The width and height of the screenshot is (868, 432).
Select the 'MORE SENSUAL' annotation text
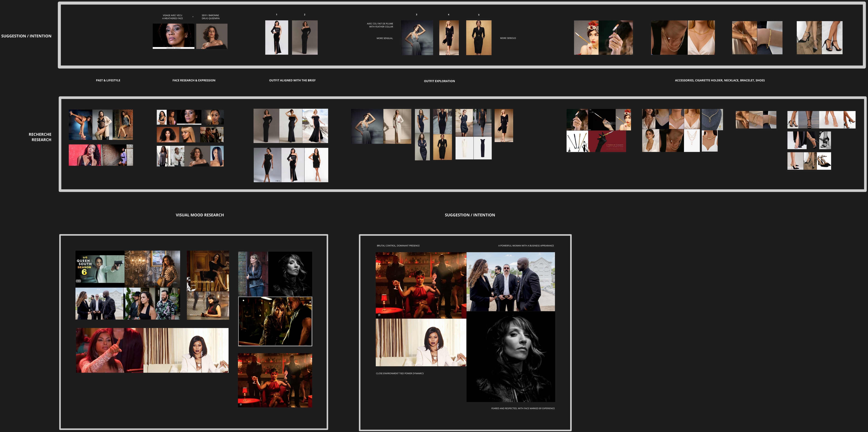(384, 38)
